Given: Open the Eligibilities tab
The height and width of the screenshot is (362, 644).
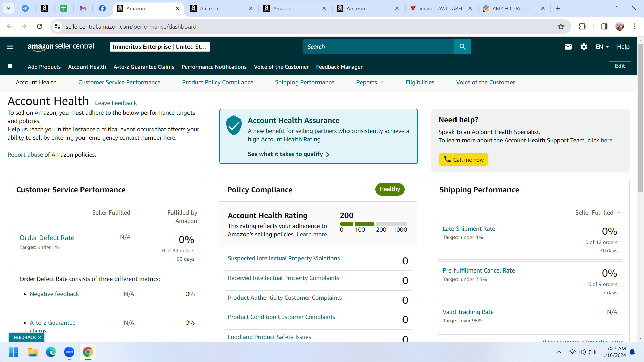Looking at the screenshot, I should (420, 82).
